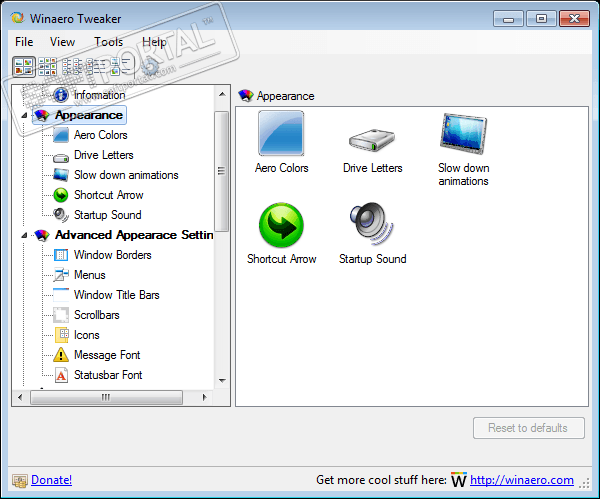Collapse the Appearance tree node
Image resolution: width=600 pixels, height=499 pixels.
tap(24, 115)
